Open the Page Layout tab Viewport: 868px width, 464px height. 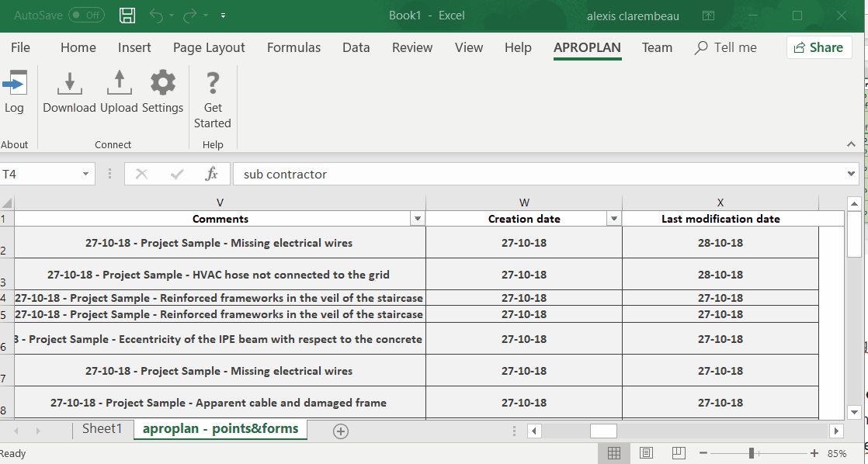tap(209, 47)
